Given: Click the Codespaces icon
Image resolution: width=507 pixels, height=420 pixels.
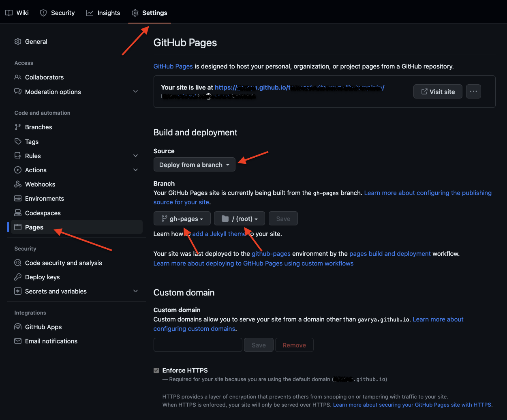Looking at the screenshot, I should pos(18,213).
